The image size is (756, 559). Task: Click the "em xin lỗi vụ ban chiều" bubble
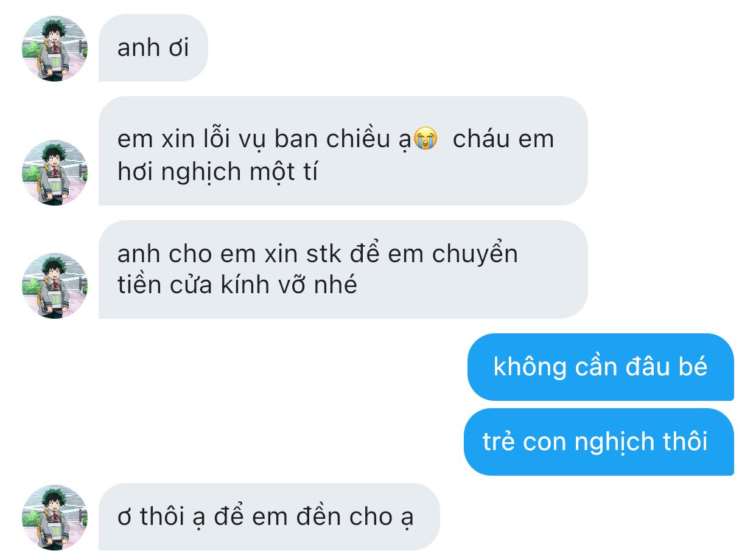click(x=343, y=151)
